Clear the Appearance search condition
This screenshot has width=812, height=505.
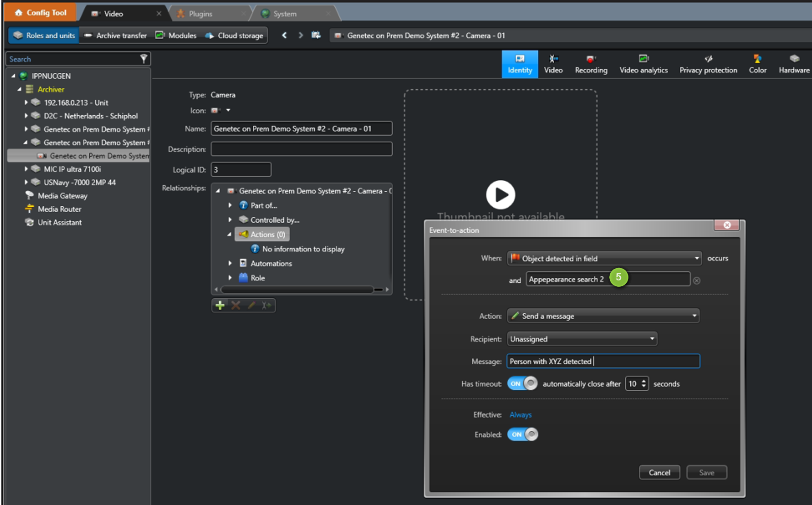pos(697,280)
